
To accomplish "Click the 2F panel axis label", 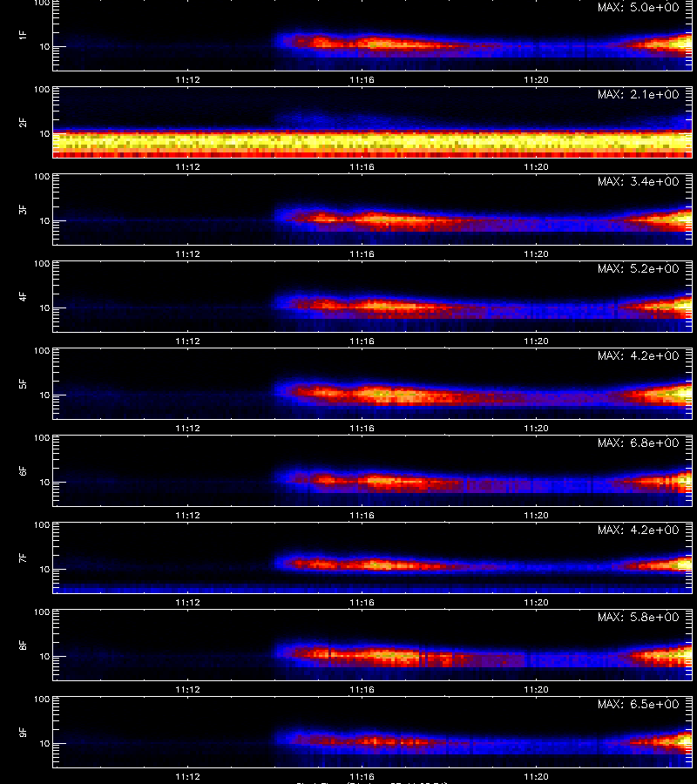I will tap(23, 123).
